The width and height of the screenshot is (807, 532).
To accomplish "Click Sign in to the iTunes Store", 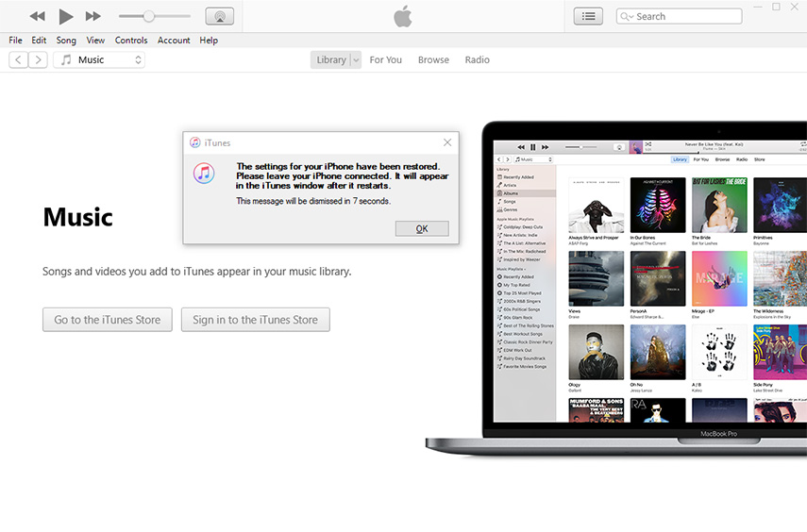I will [255, 320].
